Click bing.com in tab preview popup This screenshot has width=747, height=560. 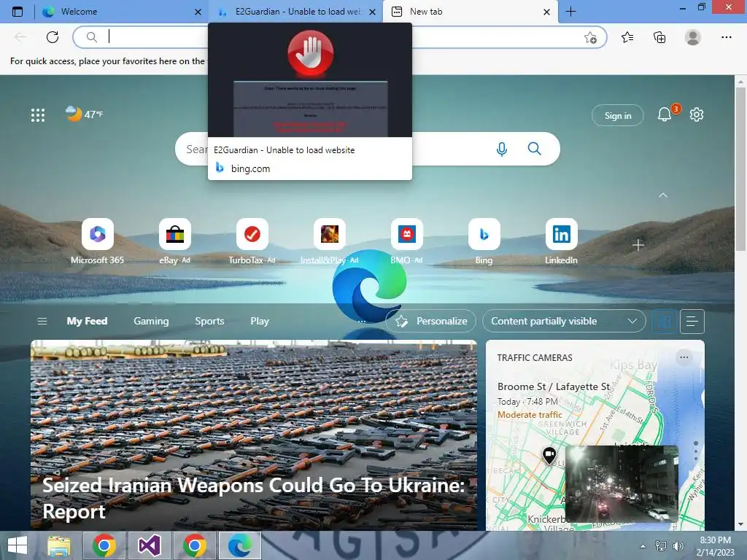251,168
